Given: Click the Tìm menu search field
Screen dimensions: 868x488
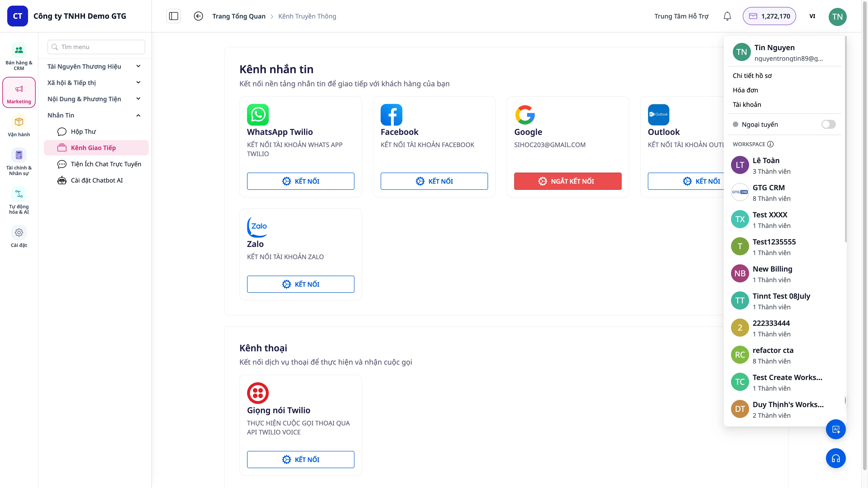Looking at the screenshot, I should click(96, 47).
